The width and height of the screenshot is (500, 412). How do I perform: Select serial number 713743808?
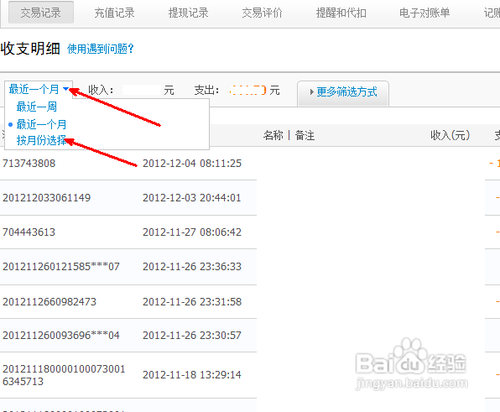coord(29,163)
